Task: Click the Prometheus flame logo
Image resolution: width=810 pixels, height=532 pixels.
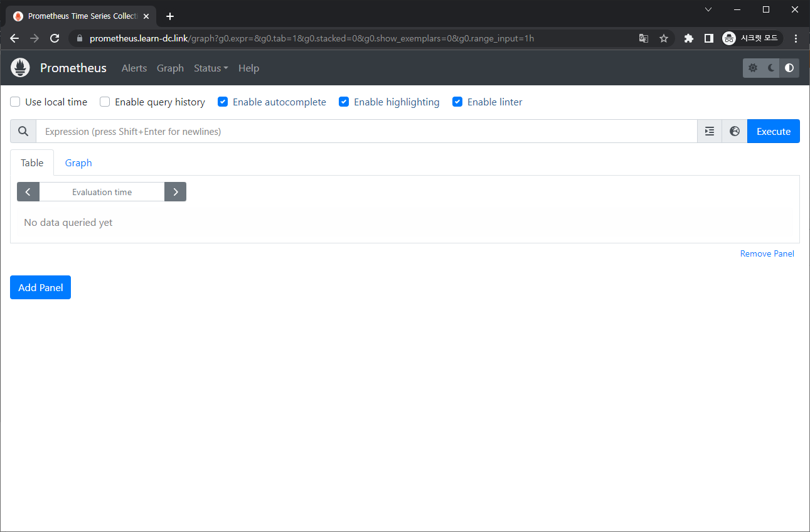Action: [20, 68]
